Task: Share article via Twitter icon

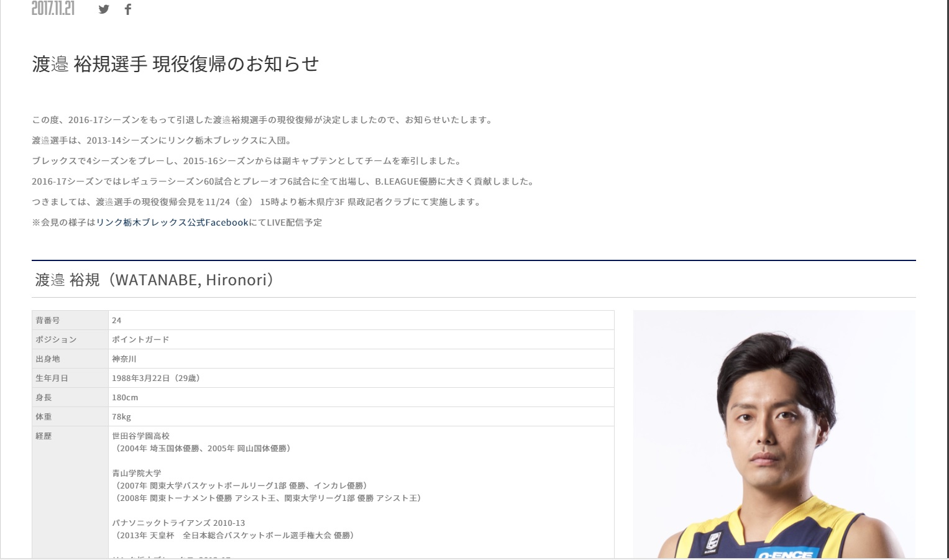Action: click(x=104, y=9)
